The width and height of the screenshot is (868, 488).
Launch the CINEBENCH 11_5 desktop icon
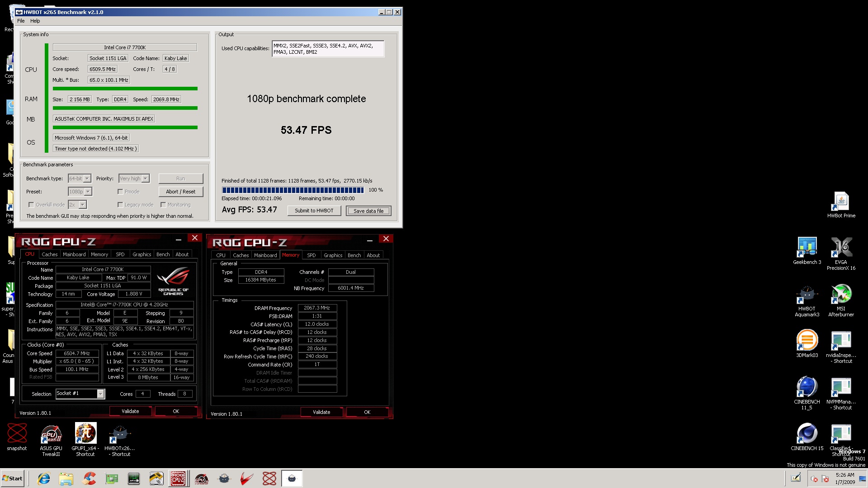(807, 393)
